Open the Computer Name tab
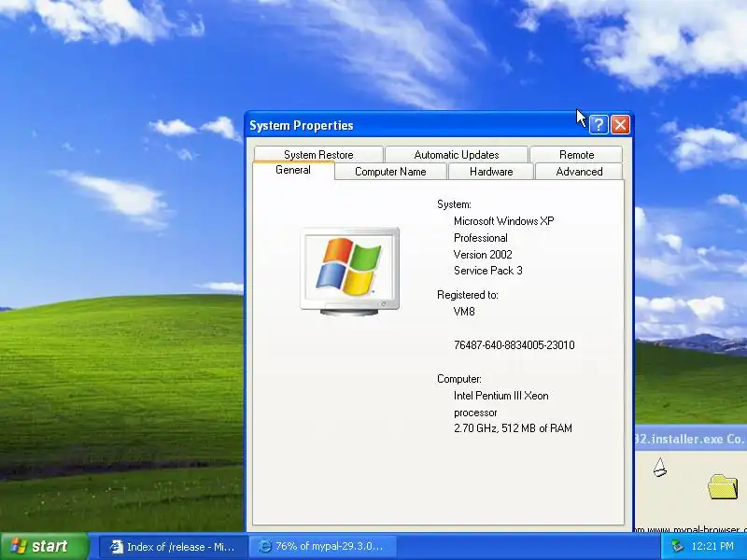Viewport: 747px width, 560px height. click(x=390, y=172)
